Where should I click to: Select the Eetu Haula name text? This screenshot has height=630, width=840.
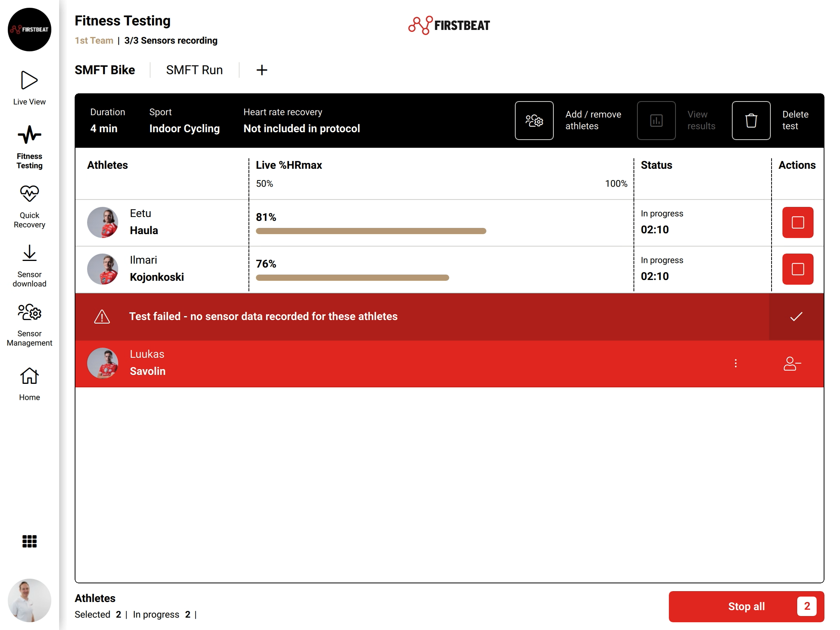(x=144, y=222)
